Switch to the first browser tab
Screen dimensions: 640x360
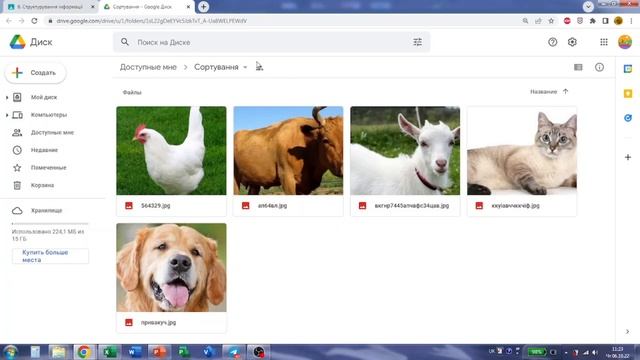[50, 7]
